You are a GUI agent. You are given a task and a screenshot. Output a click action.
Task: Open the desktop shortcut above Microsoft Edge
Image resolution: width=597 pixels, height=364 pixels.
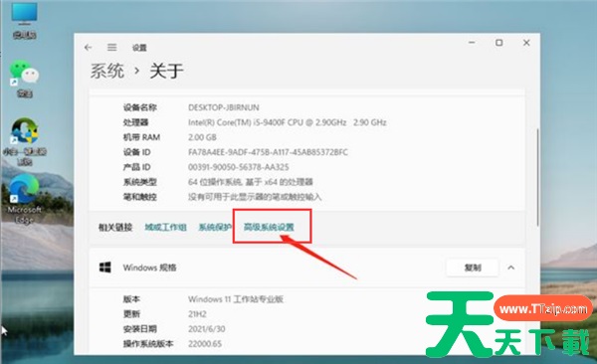tap(24, 141)
